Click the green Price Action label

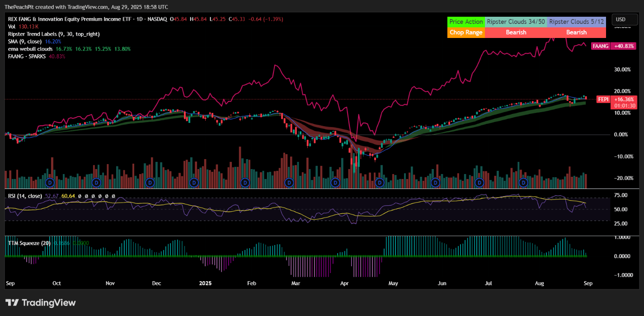point(466,22)
